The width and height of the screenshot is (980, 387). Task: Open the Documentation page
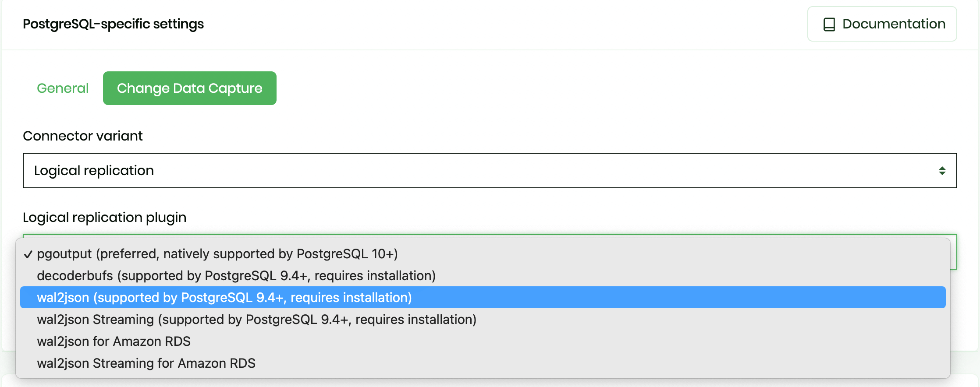882,24
